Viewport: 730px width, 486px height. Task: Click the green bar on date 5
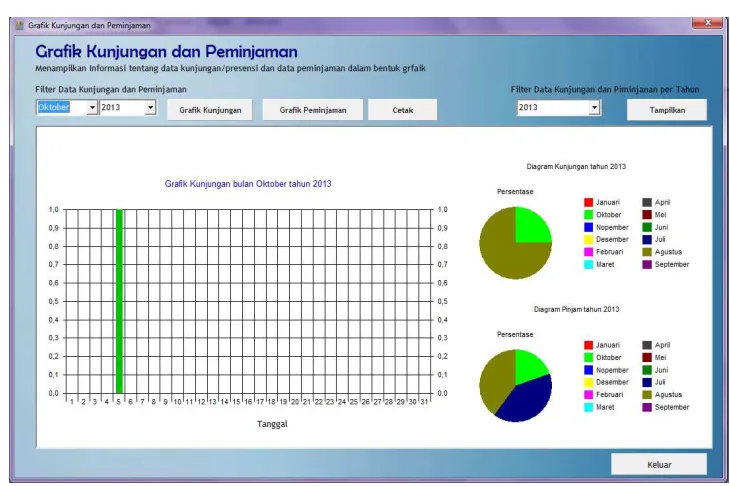119,301
